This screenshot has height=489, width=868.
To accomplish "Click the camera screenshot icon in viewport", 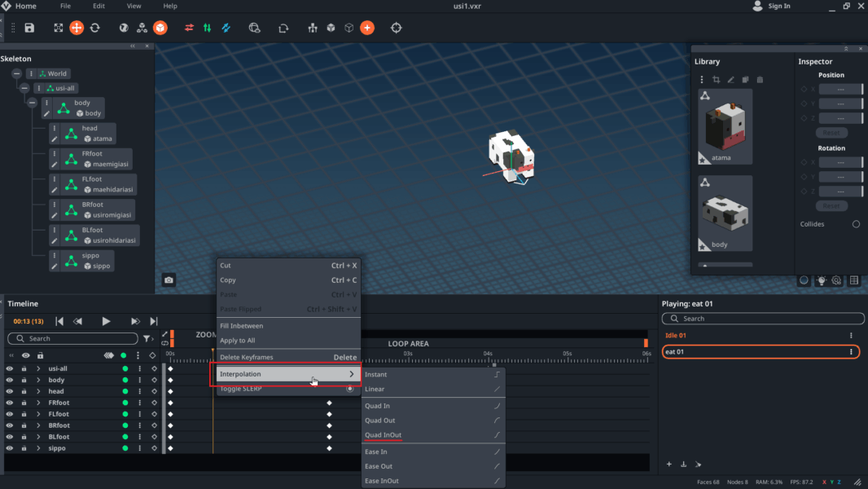I will (169, 280).
